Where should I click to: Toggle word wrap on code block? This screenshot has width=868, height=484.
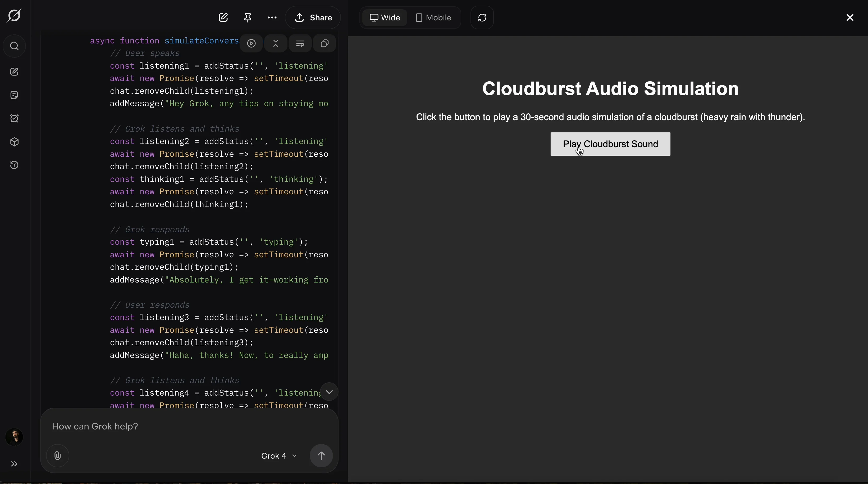[x=300, y=43]
